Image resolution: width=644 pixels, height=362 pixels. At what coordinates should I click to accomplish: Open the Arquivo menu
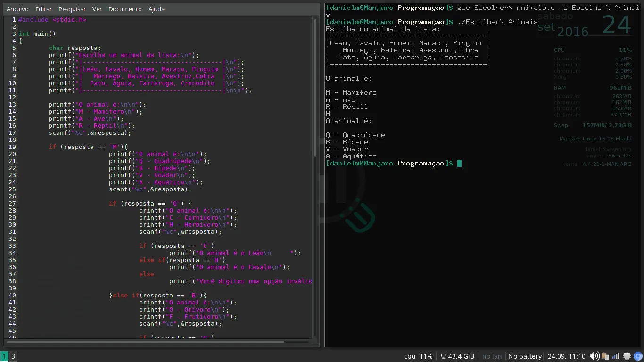click(17, 9)
